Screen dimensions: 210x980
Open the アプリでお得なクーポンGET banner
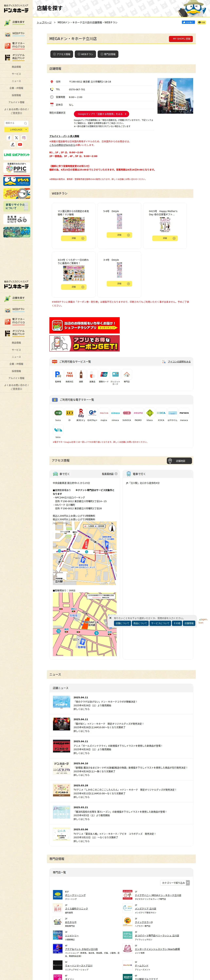point(84,343)
